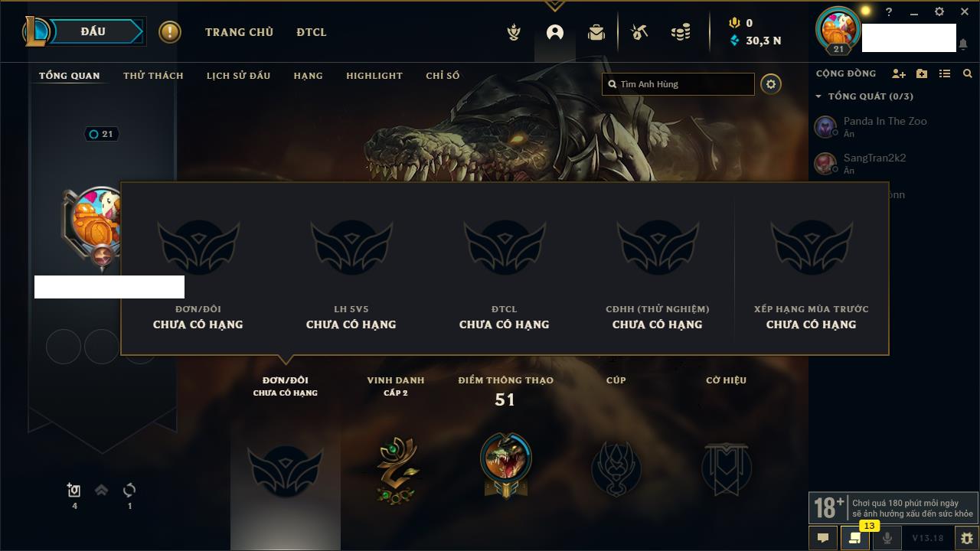Open the hextech crafting hammer icon
This screenshot has width=980, height=551.
point(639,32)
